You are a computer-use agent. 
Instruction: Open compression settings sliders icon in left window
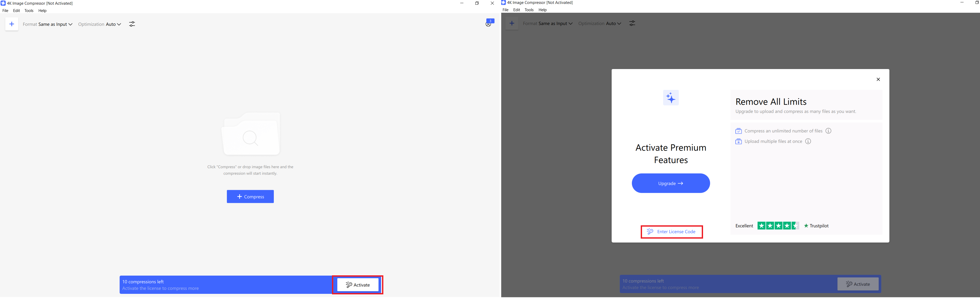pyautogui.click(x=132, y=24)
